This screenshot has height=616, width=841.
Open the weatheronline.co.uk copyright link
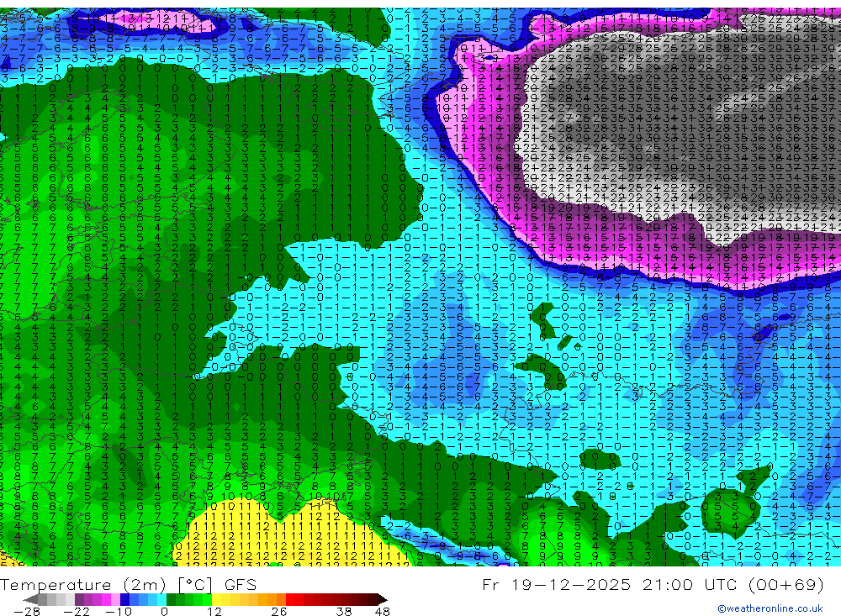tap(770, 608)
